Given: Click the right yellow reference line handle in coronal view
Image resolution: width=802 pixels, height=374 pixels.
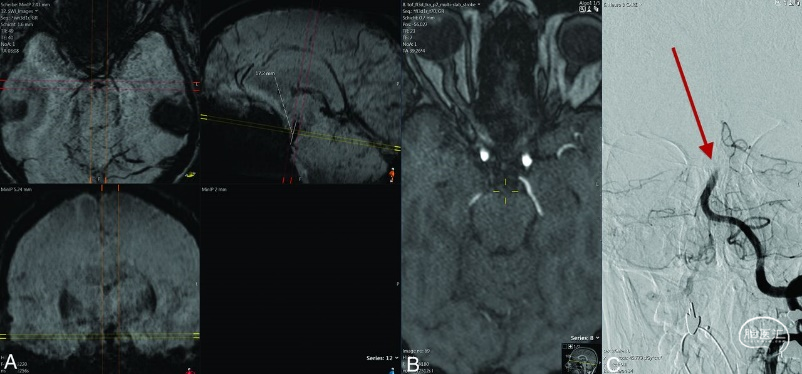Looking at the screenshot, I should point(196,335).
